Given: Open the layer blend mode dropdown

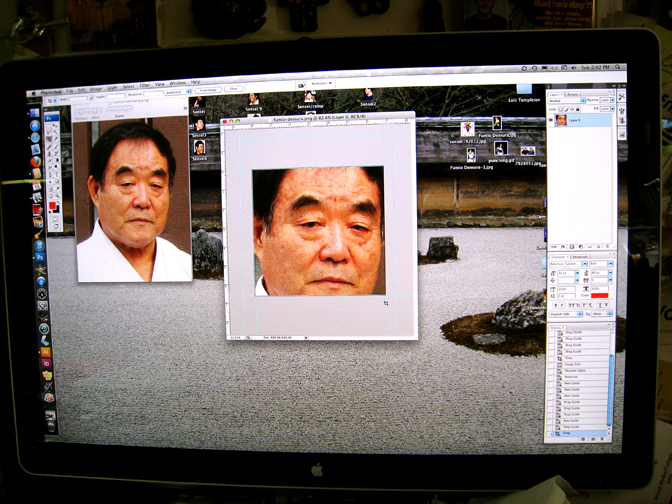Looking at the screenshot, I should [567, 101].
